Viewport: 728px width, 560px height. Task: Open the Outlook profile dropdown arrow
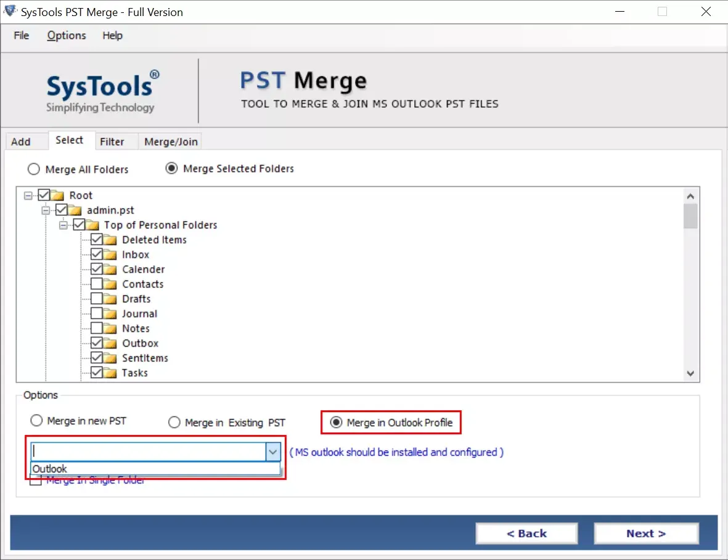(x=273, y=452)
